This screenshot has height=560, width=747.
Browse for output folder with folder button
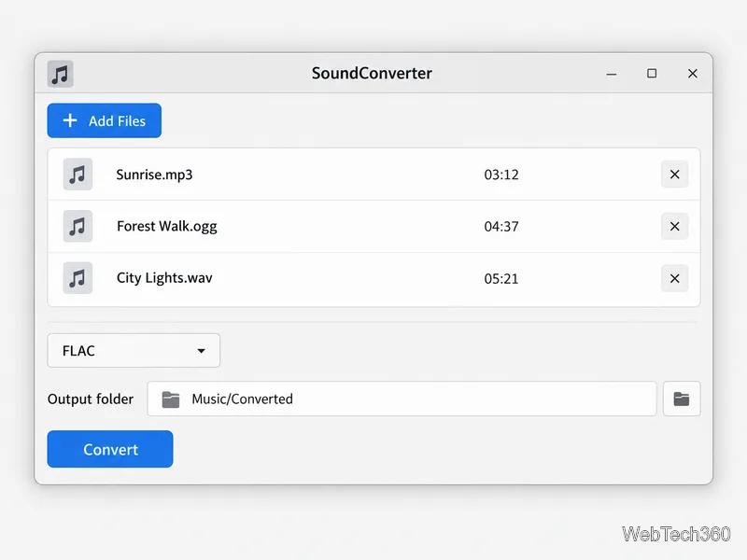(682, 399)
